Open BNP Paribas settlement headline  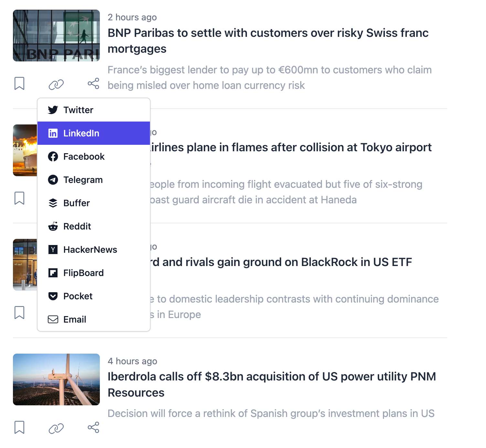tap(268, 41)
